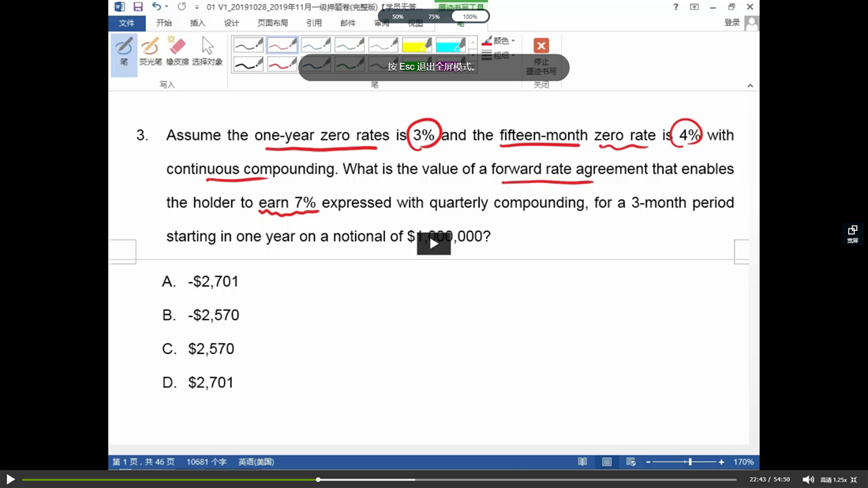
Task: Open Customize Quick Access Toolbar dropdown
Action: (x=197, y=7)
